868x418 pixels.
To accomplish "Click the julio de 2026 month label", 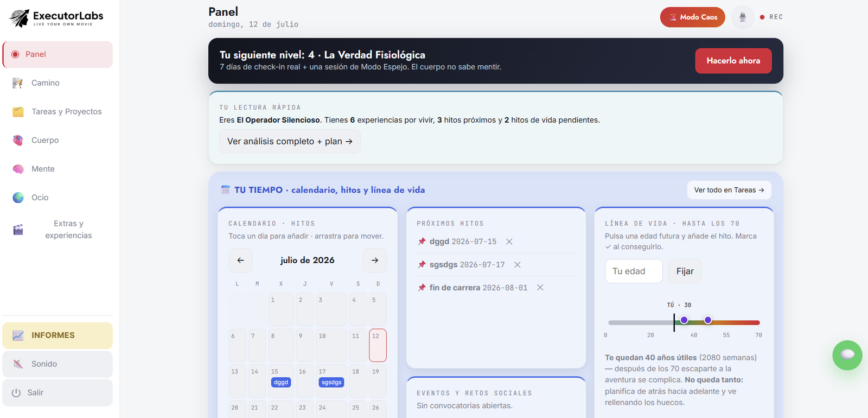I will [x=308, y=261].
